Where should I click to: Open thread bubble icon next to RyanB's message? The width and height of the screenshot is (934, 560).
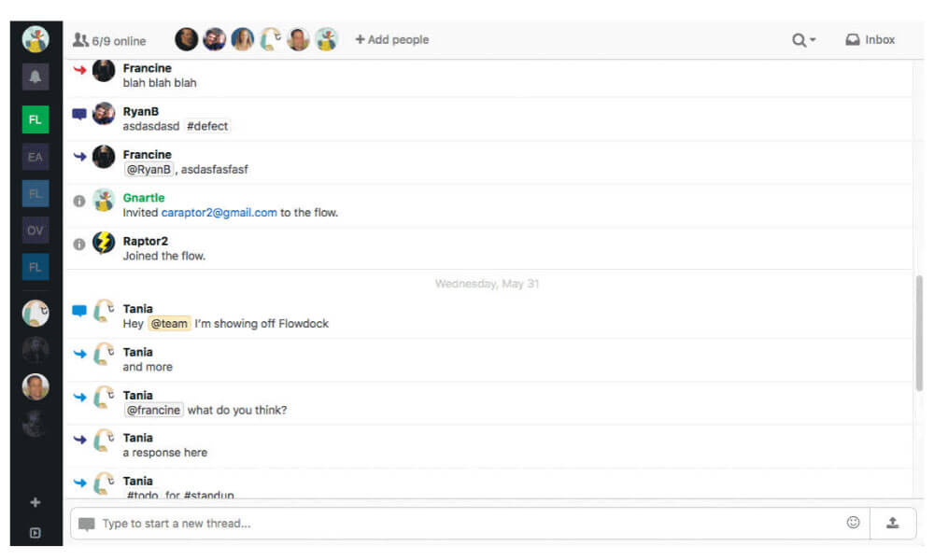coord(79,114)
